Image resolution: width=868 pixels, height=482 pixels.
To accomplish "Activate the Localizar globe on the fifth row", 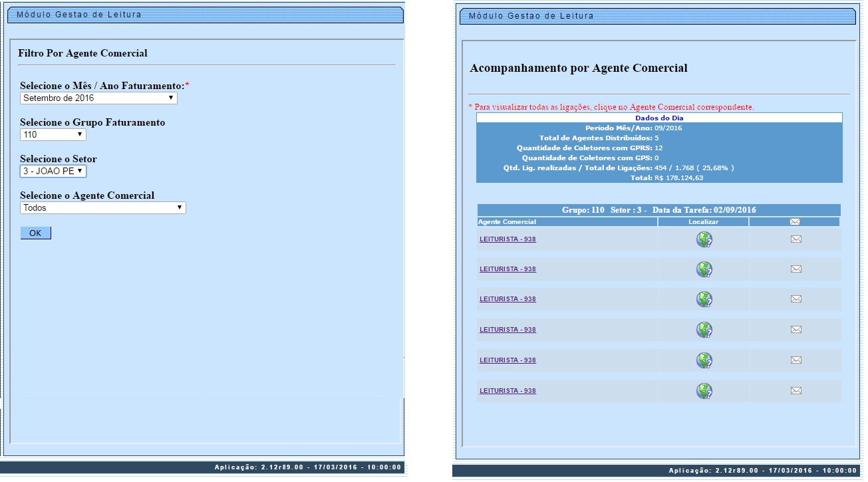I will tap(704, 360).
